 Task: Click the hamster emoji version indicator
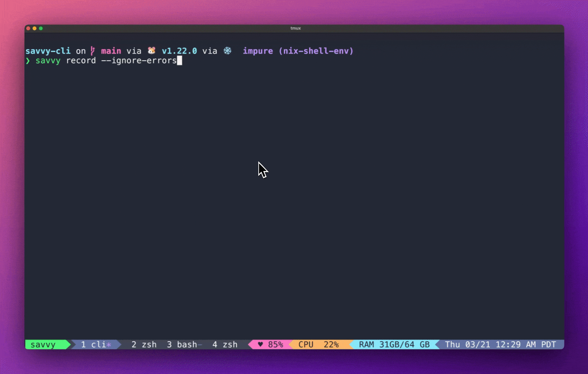(151, 51)
